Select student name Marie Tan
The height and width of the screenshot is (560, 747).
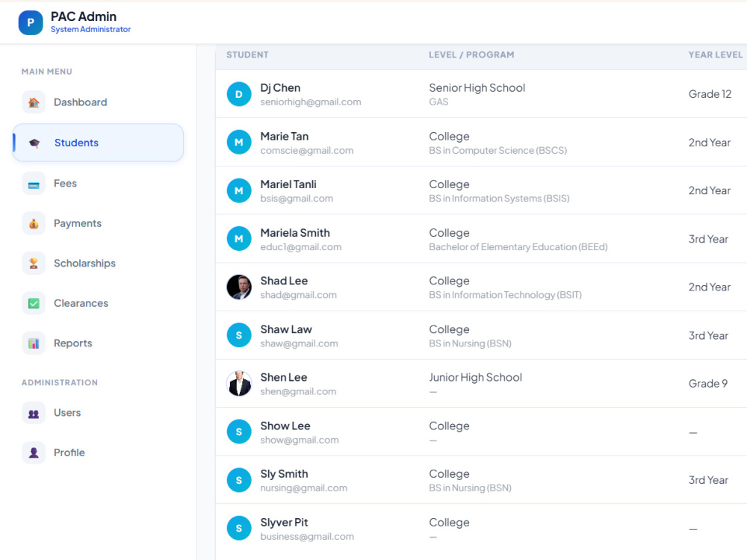point(285,137)
